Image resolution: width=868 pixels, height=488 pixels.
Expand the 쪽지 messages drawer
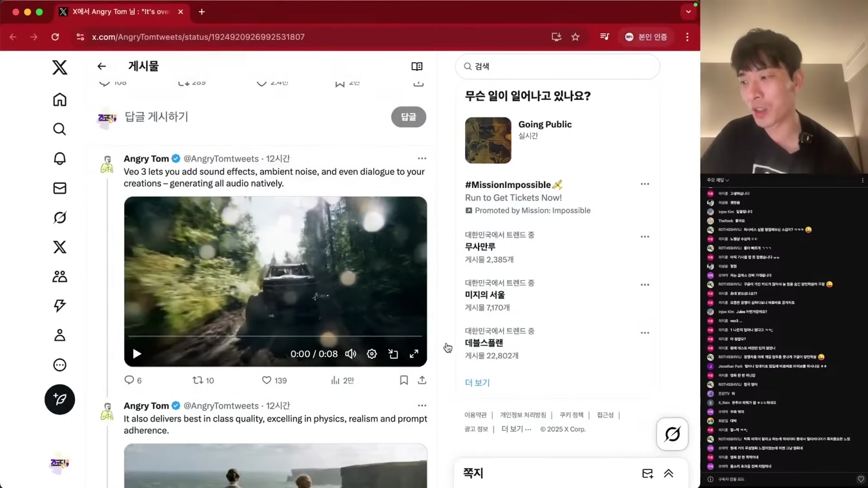tap(668, 474)
